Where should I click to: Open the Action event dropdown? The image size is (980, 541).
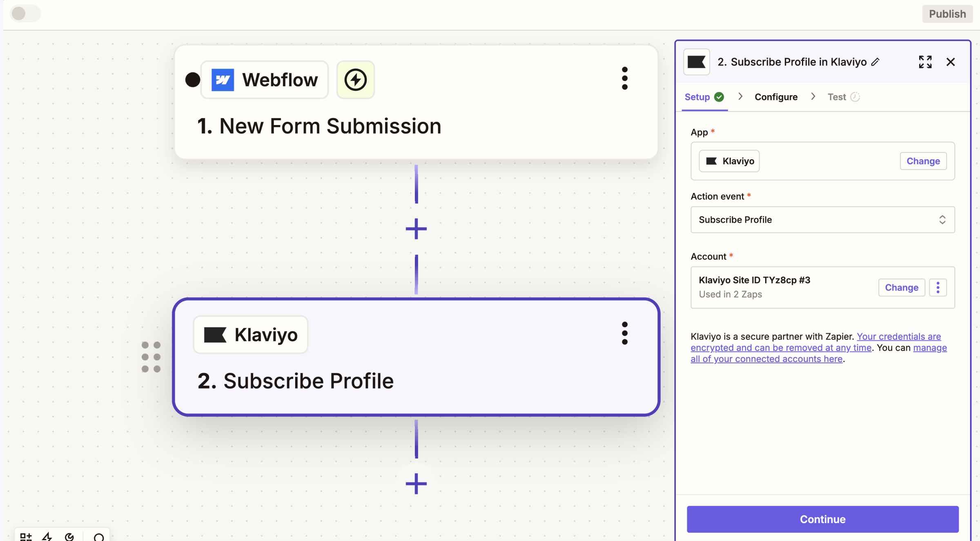(822, 220)
